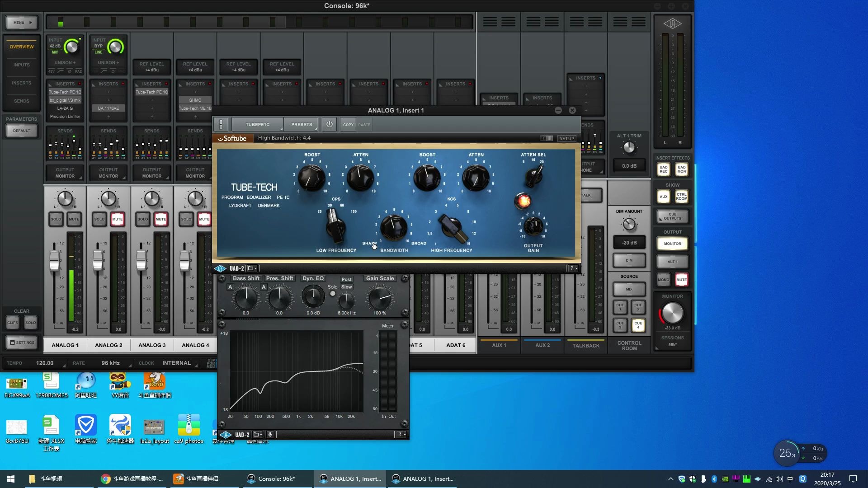Open the TUBEPE1C plugin dropdown
Image resolution: width=868 pixels, height=488 pixels.
pyautogui.click(x=257, y=124)
